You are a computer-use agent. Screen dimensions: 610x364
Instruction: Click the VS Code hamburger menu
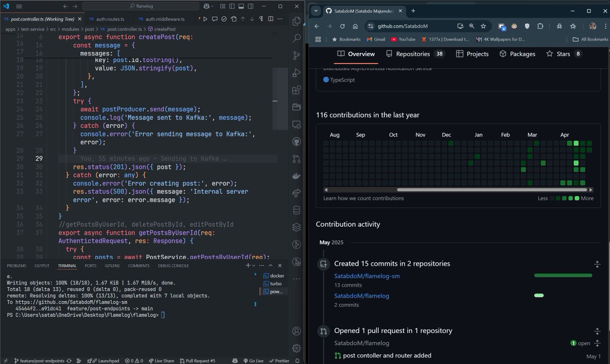click(x=19, y=7)
